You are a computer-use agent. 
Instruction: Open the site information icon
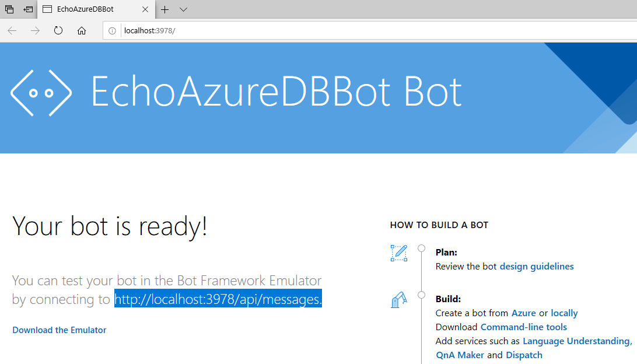[112, 31]
